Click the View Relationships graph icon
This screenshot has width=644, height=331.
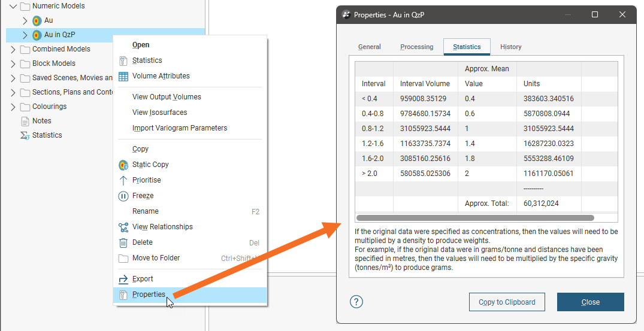click(x=123, y=227)
